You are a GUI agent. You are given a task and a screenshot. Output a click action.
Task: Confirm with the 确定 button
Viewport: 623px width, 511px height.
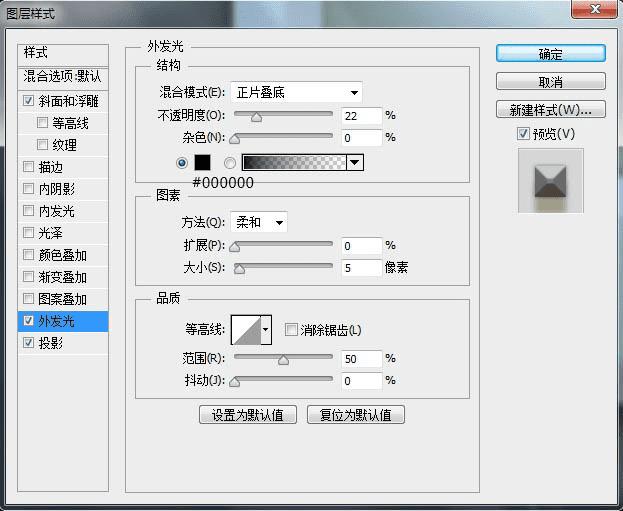[x=551, y=54]
